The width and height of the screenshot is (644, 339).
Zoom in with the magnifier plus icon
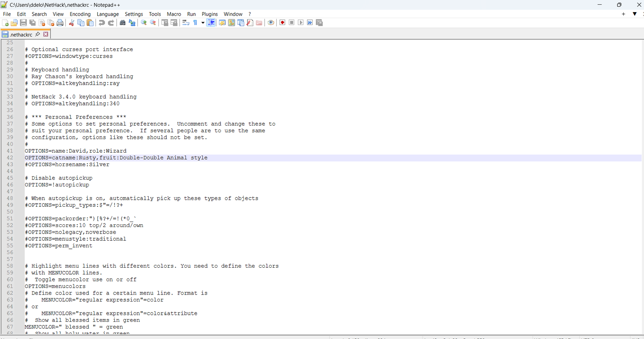[x=144, y=23]
